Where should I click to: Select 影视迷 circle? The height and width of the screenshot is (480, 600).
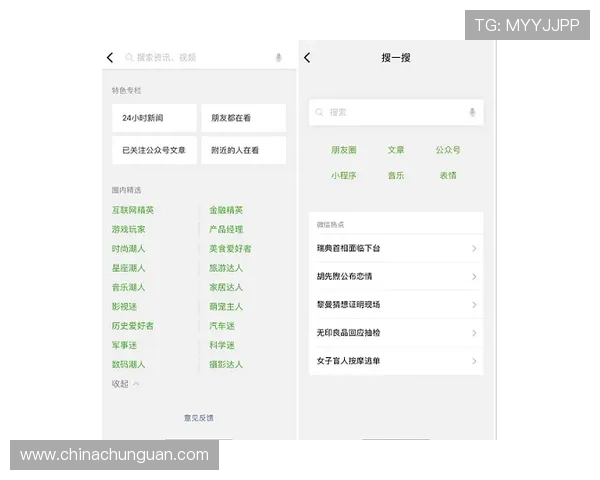[124, 307]
